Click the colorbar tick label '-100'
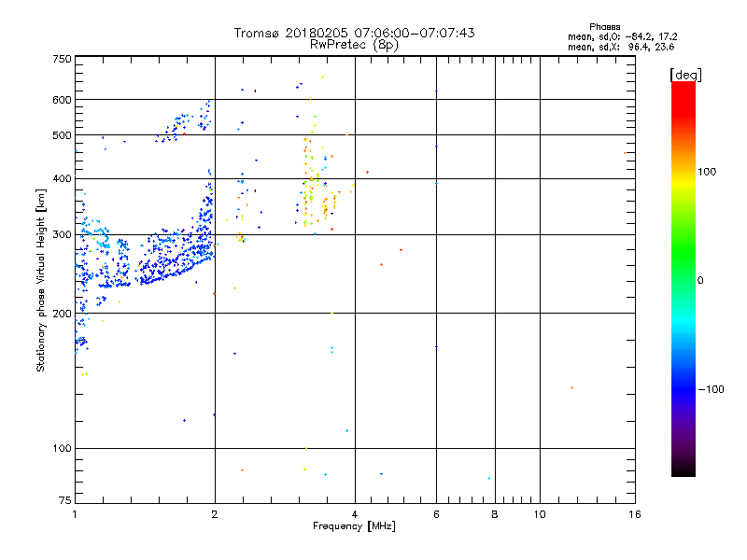Image resolution: width=747 pixels, height=560 pixels. 712,389
